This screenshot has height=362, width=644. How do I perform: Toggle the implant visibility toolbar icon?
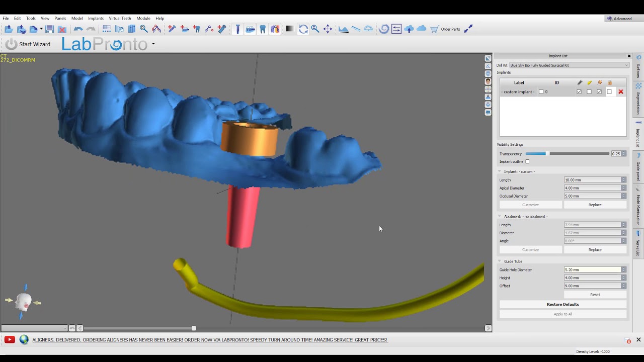point(237,29)
